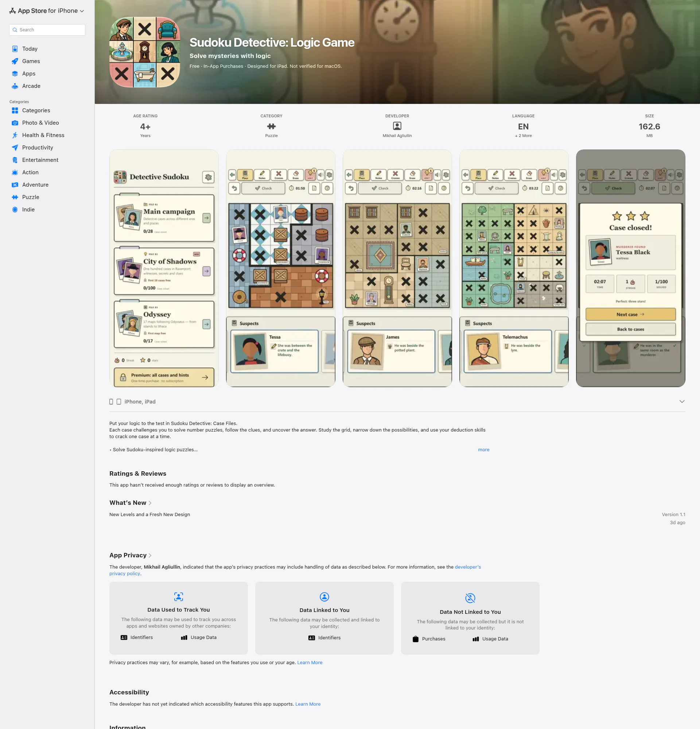Click the 'Version 1.1' text

coord(673,514)
